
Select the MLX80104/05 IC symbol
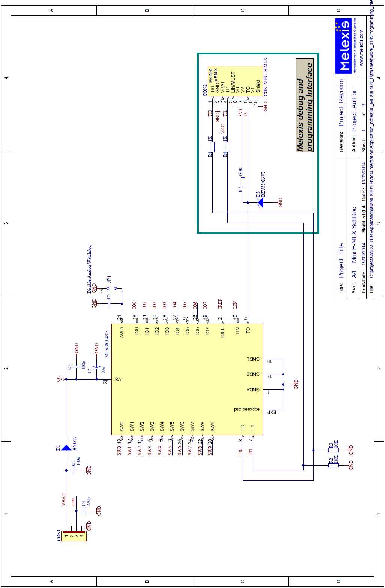pos(186,379)
